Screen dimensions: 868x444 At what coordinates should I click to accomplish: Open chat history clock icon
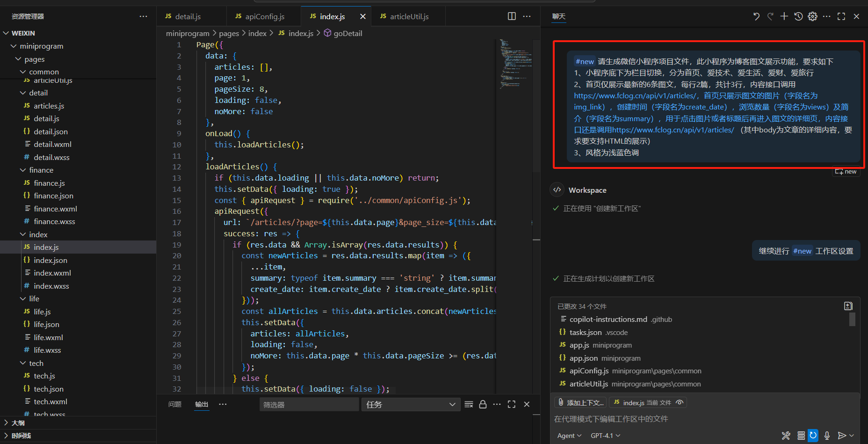point(798,16)
